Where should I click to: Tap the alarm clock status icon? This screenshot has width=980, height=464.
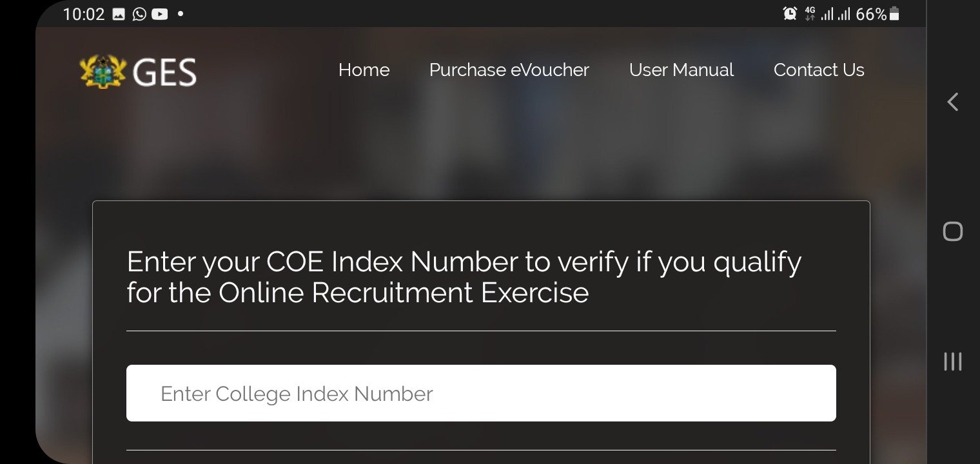click(x=790, y=14)
